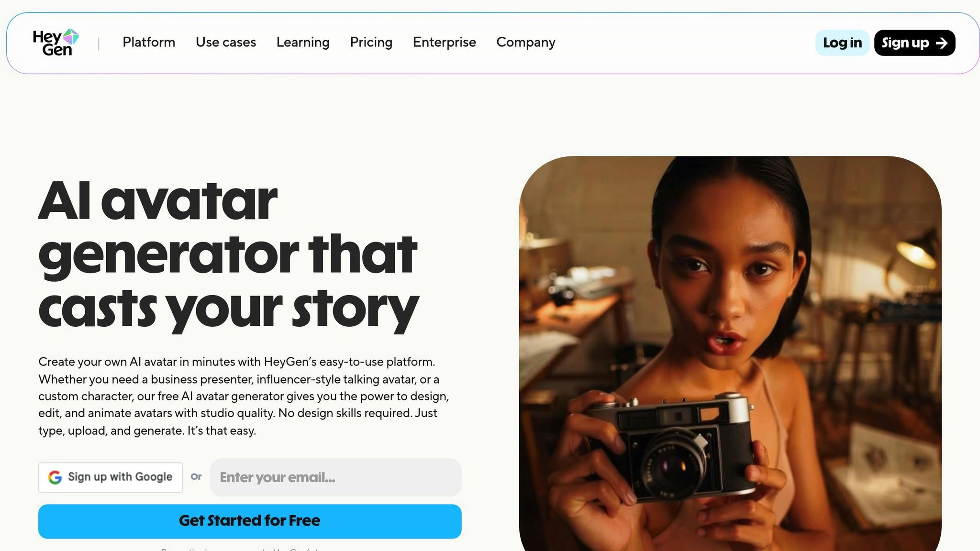Focus the Enter your email field
The image size is (980, 551).
pos(335,477)
